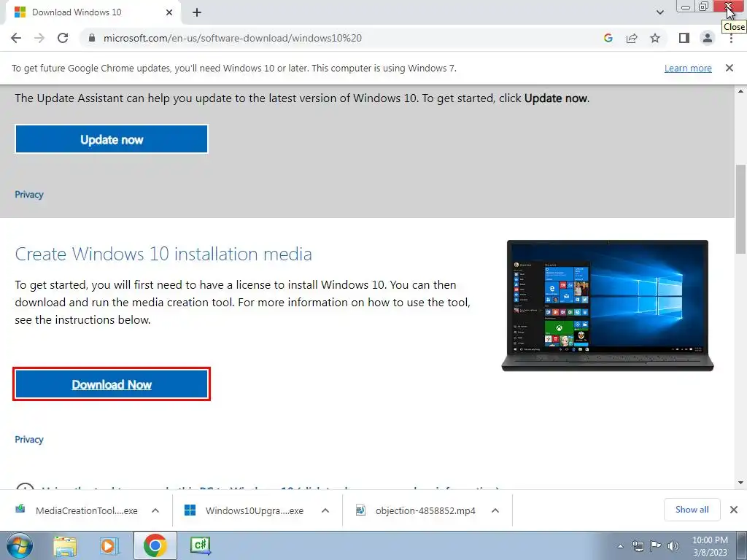Open the tab search dropdown arrow
Viewport: 747px width, 560px height.
pyautogui.click(x=659, y=12)
